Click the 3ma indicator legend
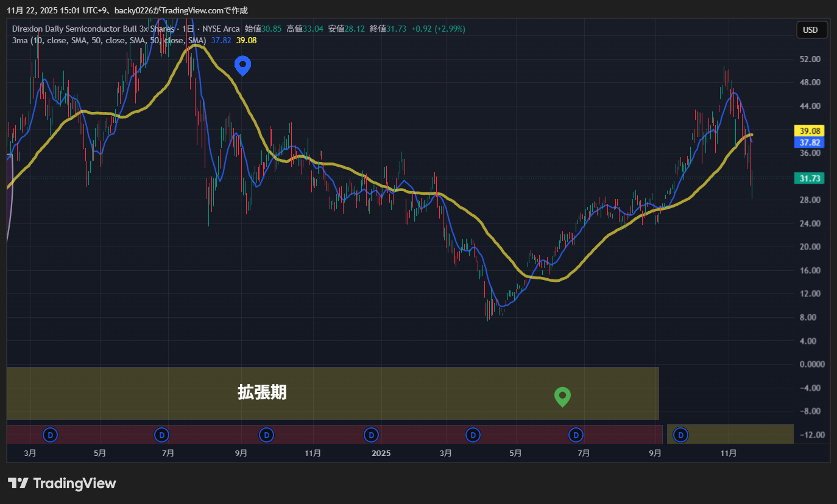Screen dimensions: 837x504 [108, 40]
